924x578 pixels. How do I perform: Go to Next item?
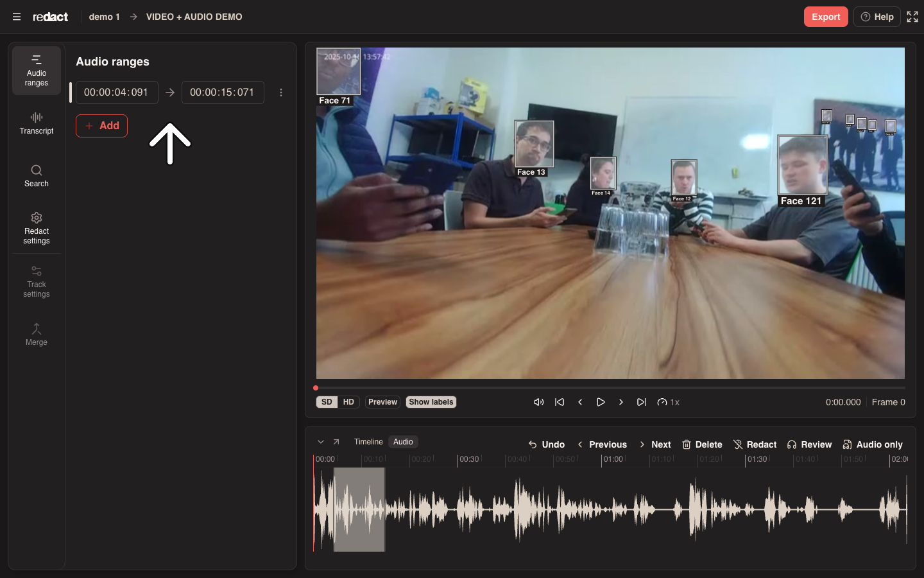click(654, 444)
